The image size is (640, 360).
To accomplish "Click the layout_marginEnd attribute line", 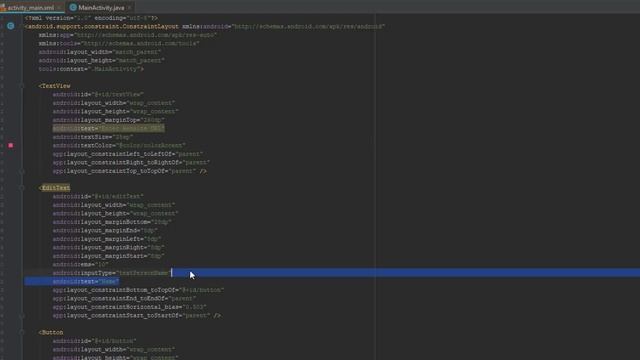I will click(x=105, y=231).
